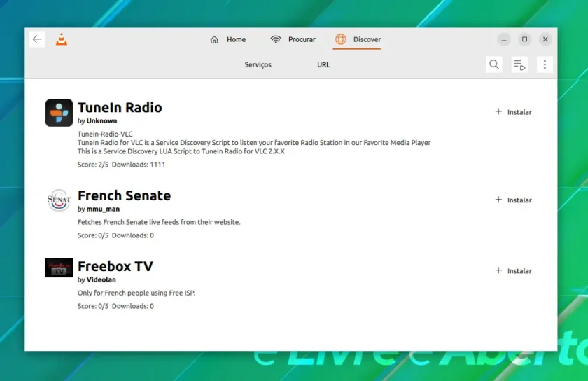Select the Discover tab
Image resolution: width=588 pixels, height=381 pixels.
358,39
